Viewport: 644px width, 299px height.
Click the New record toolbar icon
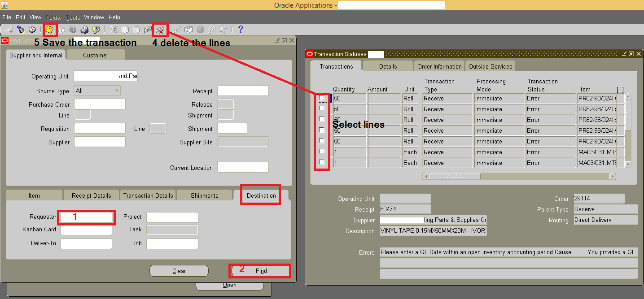point(9,30)
